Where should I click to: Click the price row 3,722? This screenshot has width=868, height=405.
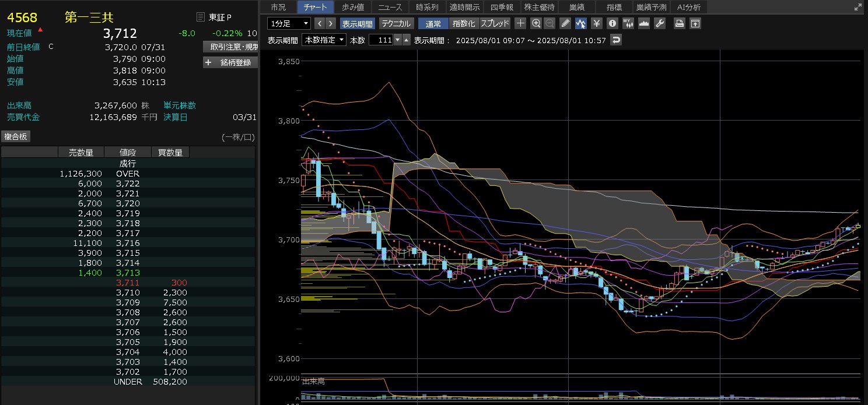click(128, 184)
